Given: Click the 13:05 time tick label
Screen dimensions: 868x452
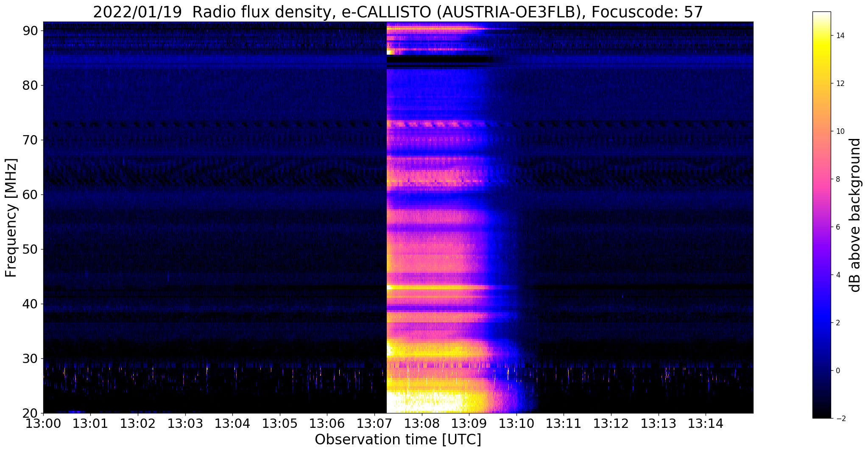Looking at the screenshot, I should coord(280,423).
